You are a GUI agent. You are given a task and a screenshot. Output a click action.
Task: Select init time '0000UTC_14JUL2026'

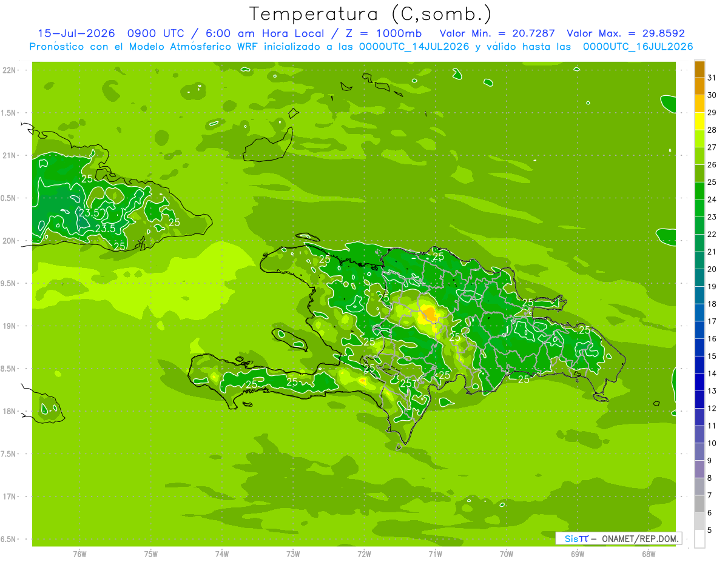click(x=414, y=47)
